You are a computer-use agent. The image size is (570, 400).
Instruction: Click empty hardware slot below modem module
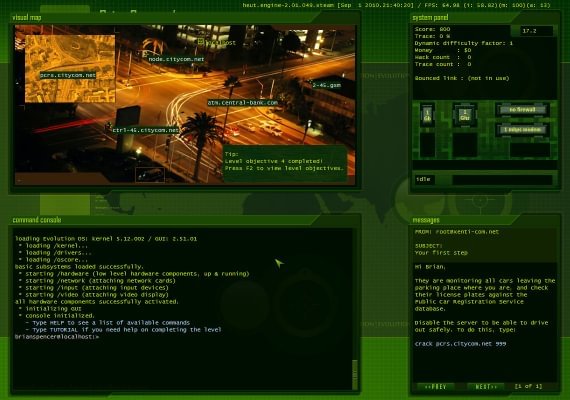530,150
